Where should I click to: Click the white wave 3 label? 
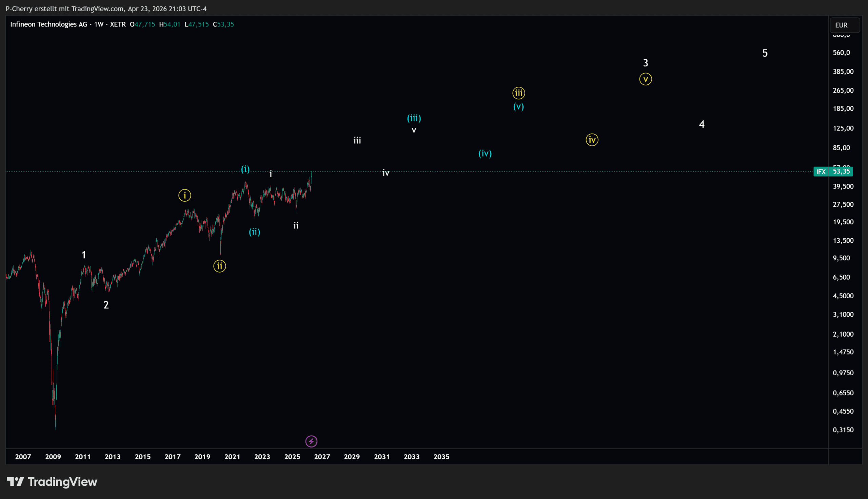click(645, 63)
